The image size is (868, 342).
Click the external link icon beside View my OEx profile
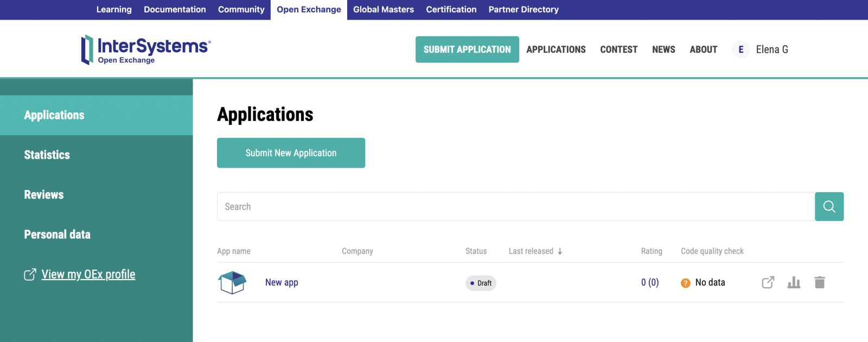pyautogui.click(x=30, y=275)
